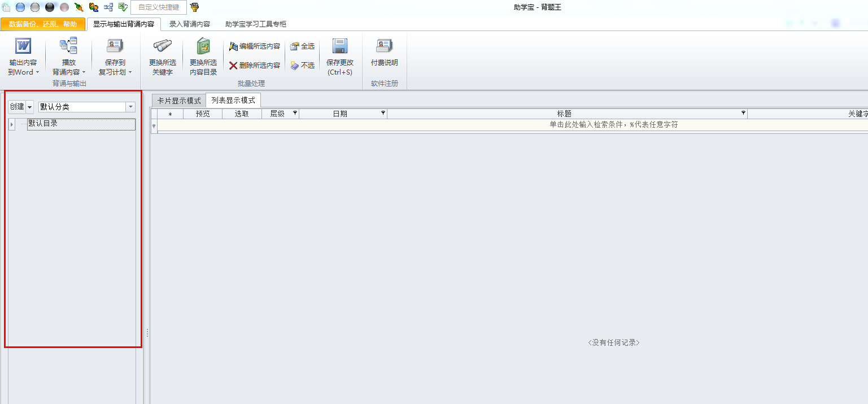Click the 更换所选内容目录 book icon

(203, 47)
